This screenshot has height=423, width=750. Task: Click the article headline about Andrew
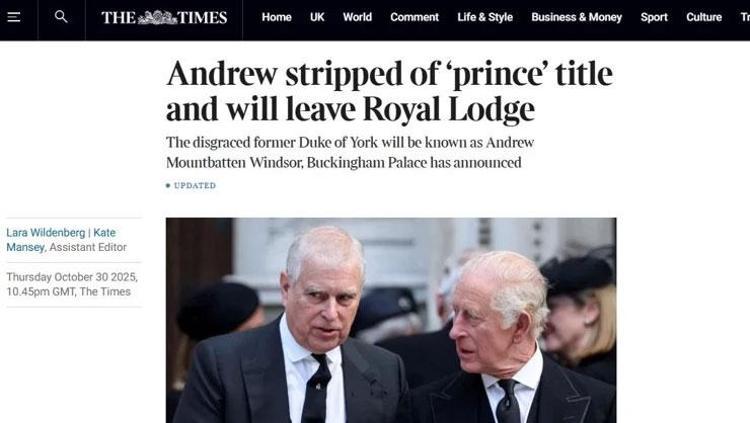(389, 91)
